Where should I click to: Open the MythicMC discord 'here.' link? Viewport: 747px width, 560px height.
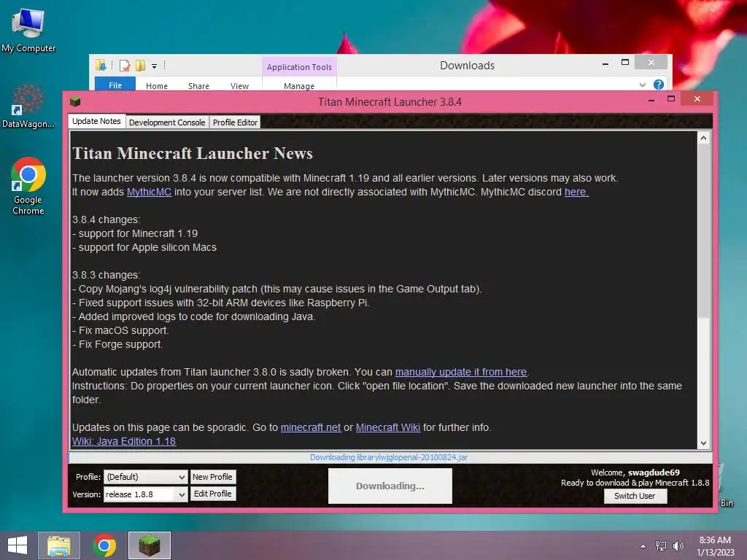(576, 192)
